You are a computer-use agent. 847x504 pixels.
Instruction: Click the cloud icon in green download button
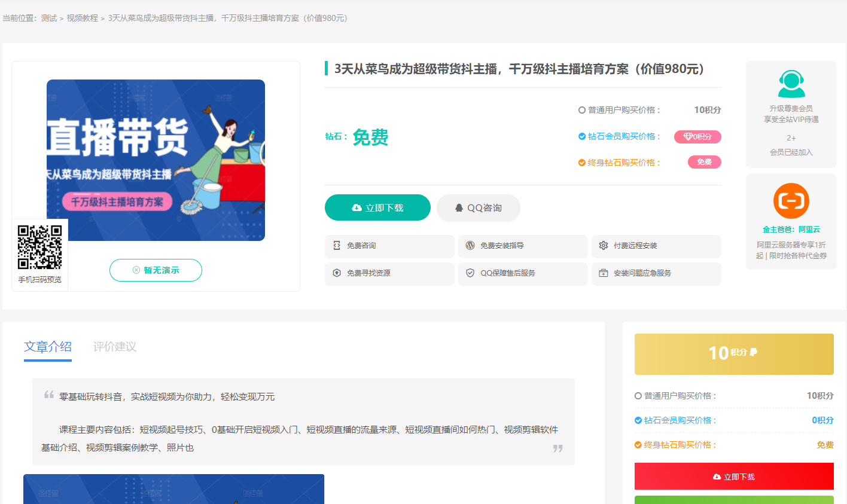pos(357,207)
